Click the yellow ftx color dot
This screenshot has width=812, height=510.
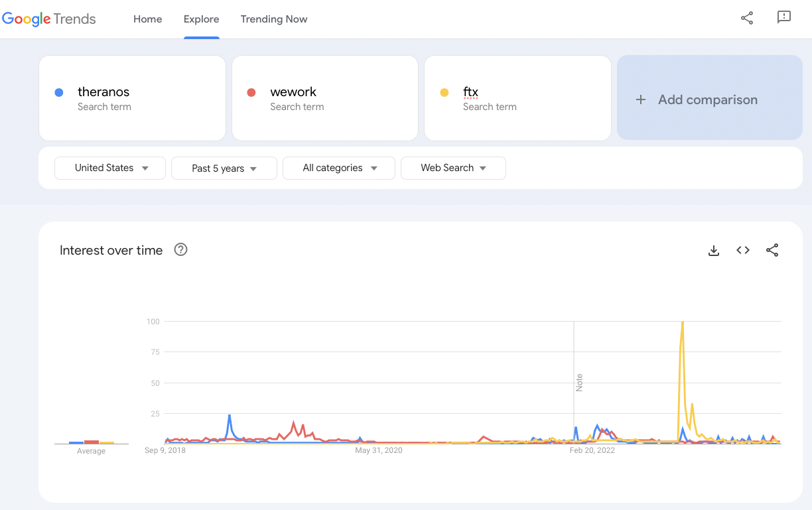444,92
